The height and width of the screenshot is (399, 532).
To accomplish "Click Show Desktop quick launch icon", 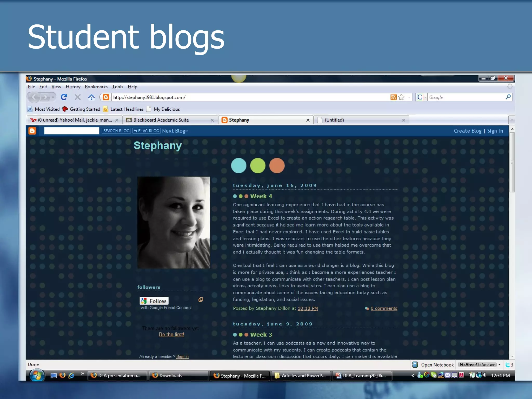I will (54, 376).
